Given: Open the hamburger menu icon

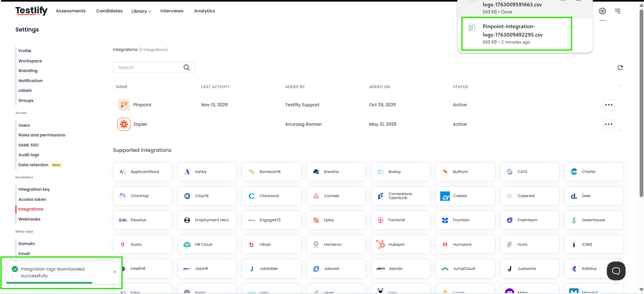Looking at the screenshot, I should click(618, 11).
